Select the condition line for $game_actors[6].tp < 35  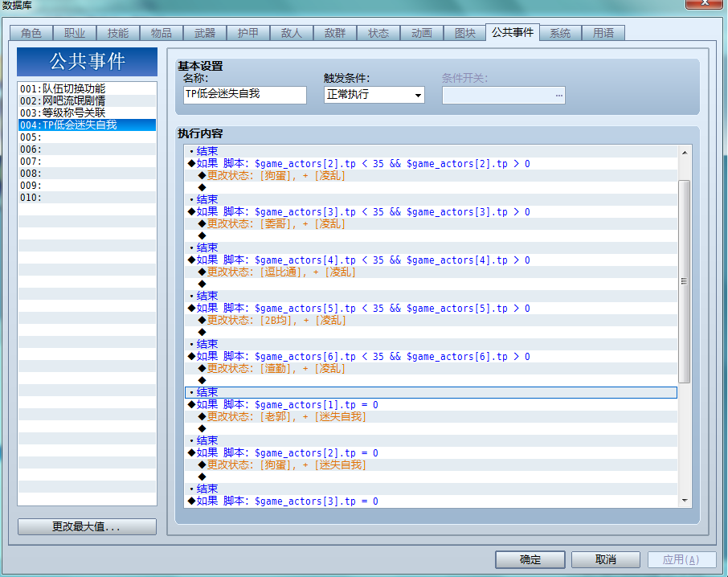point(431,357)
